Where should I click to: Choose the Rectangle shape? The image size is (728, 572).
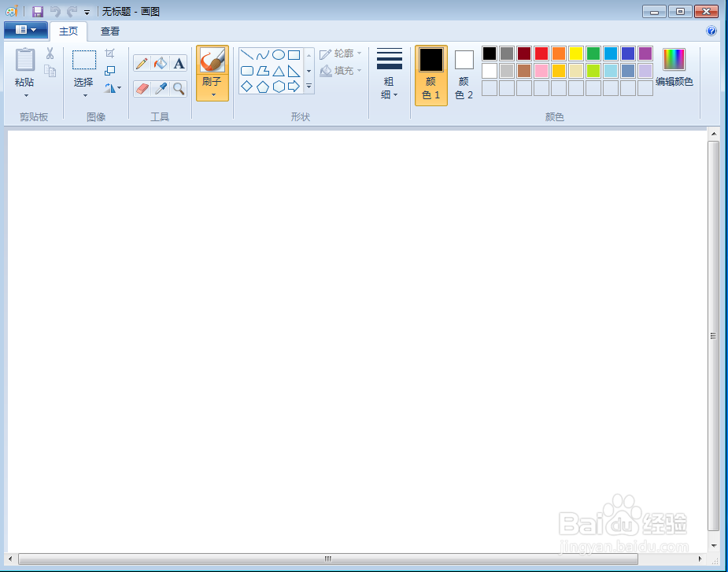click(294, 55)
